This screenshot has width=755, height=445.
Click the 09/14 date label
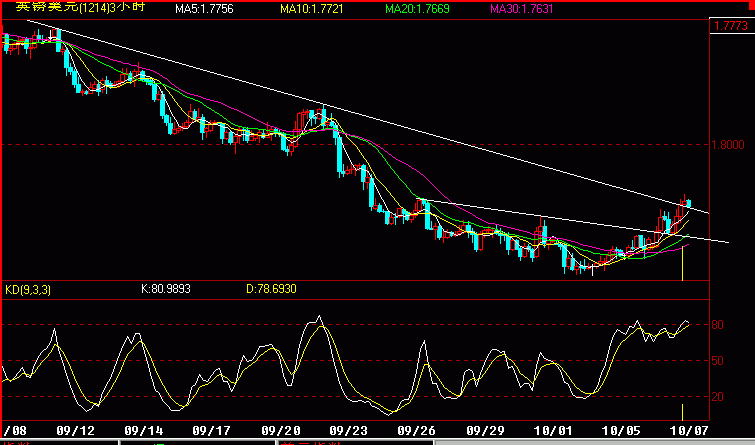coord(144,430)
